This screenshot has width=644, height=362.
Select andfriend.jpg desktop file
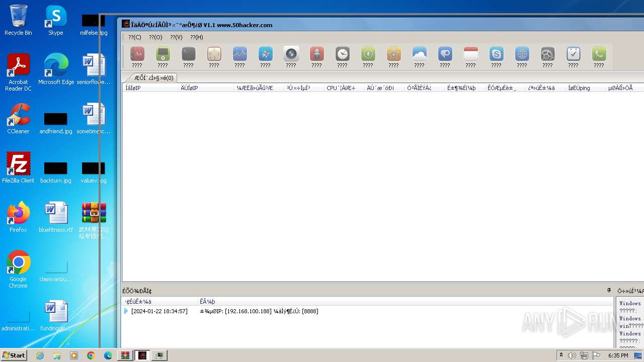[x=56, y=123]
